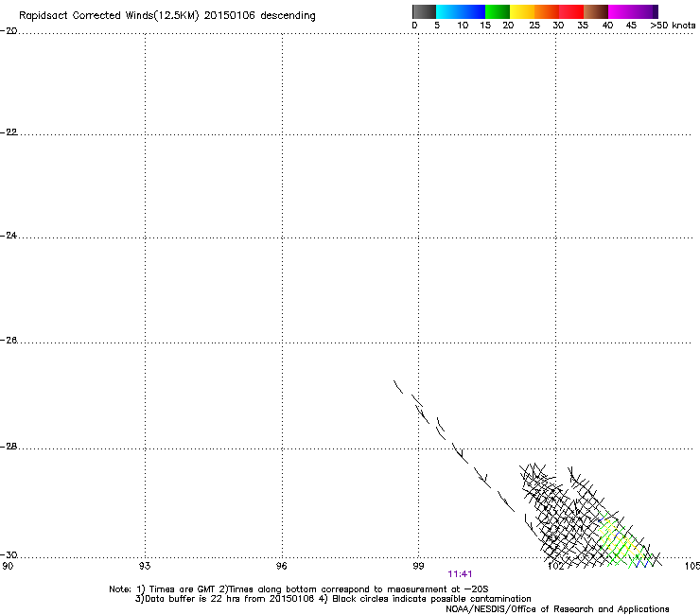Click the cyan-blue 5-15 knots color segment
Viewport: 700px width, 615px height.
[461, 11]
